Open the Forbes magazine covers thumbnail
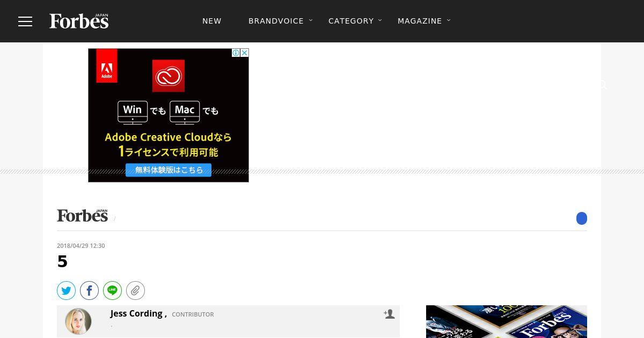The height and width of the screenshot is (338, 644). (507, 321)
